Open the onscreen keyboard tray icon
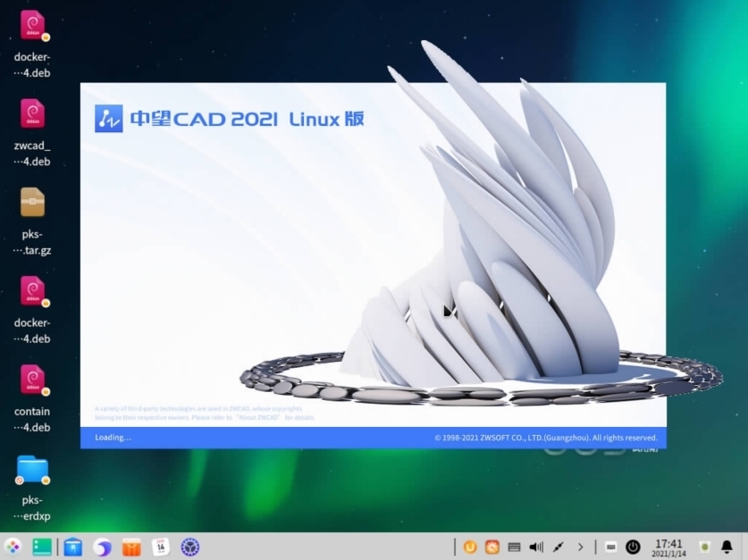 tap(514, 547)
